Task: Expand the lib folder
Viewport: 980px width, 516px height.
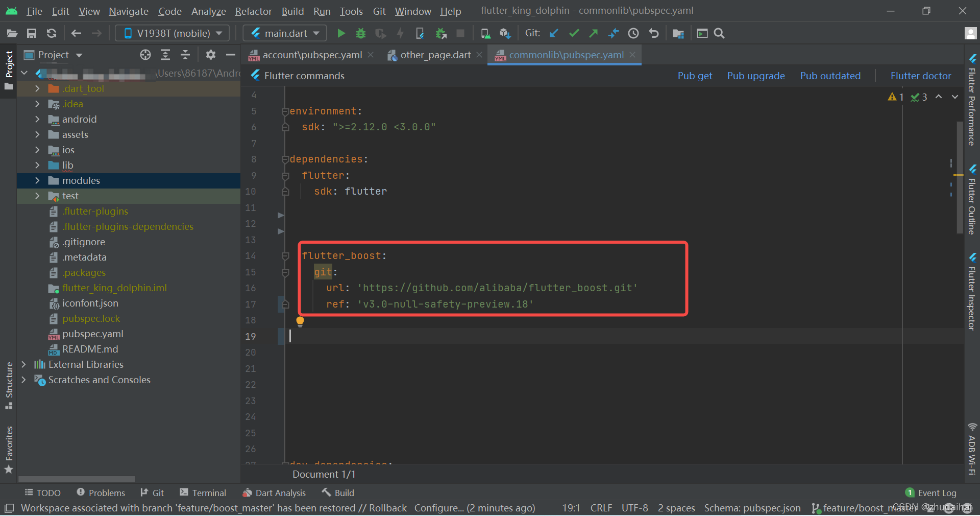Action: coord(37,165)
